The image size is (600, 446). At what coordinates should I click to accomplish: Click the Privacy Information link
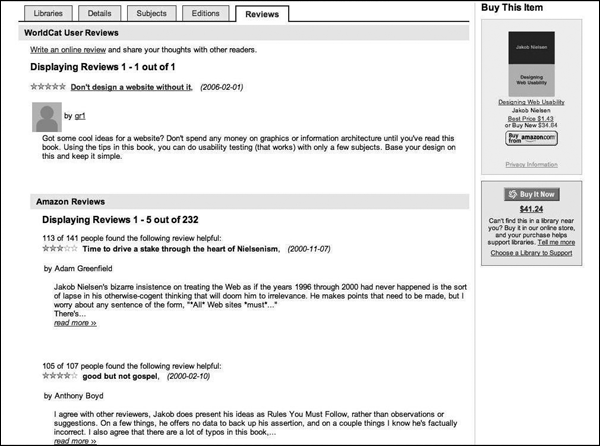[x=531, y=163]
